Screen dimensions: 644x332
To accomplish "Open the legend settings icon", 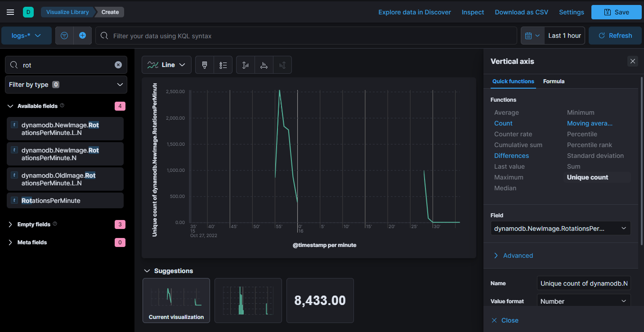I will tap(223, 65).
